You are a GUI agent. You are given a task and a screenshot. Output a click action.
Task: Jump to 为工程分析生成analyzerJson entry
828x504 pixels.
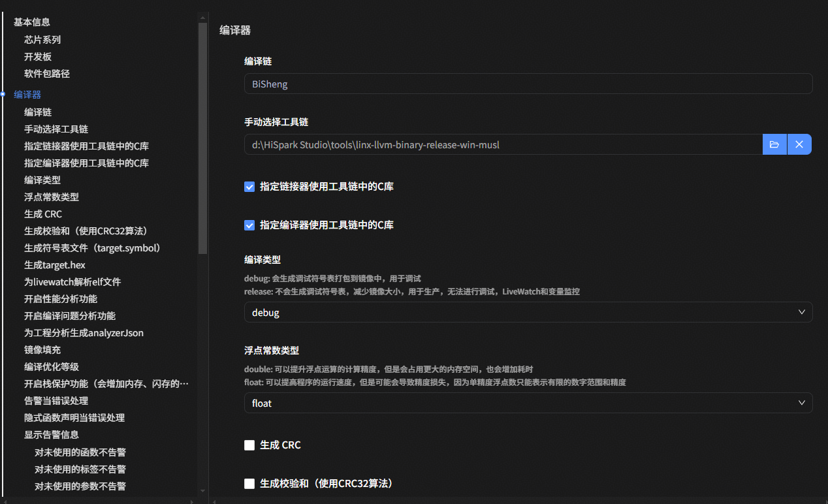coord(84,333)
